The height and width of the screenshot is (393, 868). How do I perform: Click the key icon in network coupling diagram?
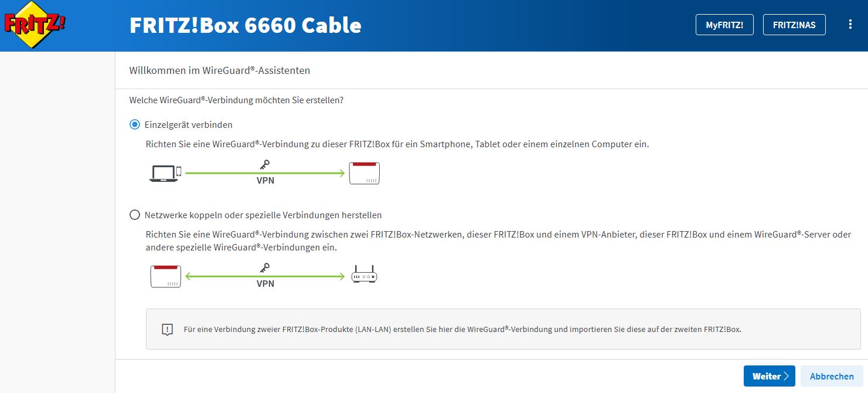point(265,268)
